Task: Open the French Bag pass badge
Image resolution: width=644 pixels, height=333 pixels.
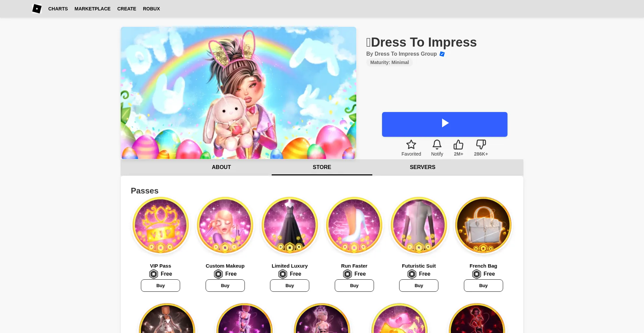Action: pos(483,225)
